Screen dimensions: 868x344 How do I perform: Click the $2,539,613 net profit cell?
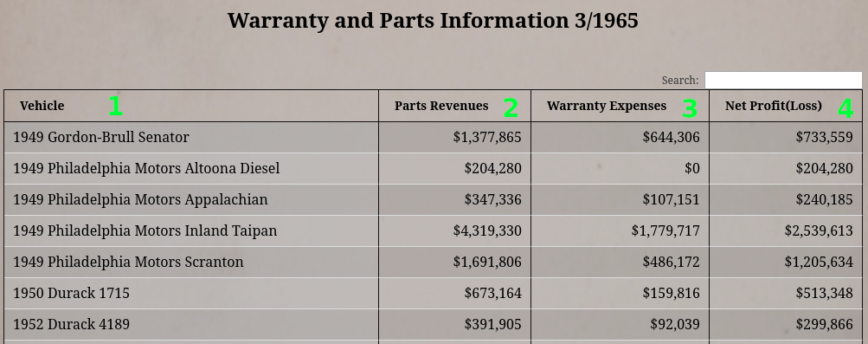[786, 231]
